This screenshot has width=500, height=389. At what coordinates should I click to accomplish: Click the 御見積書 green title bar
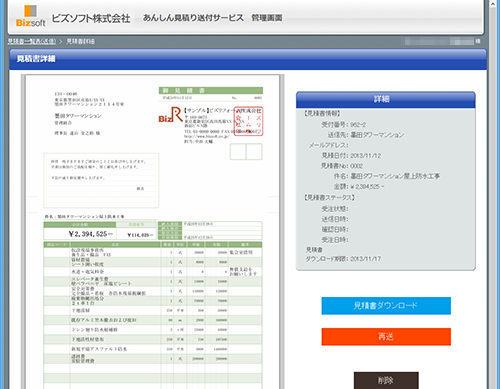click(211, 90)
